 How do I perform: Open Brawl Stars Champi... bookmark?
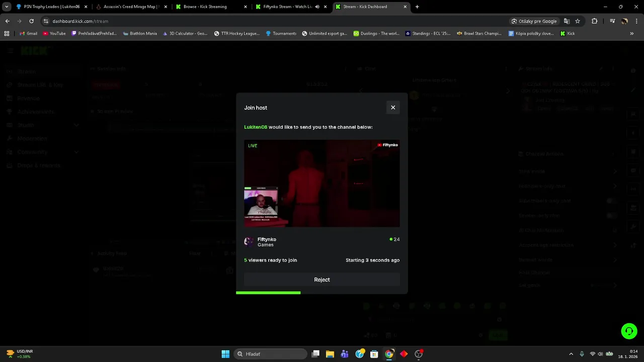pos(479,34)
